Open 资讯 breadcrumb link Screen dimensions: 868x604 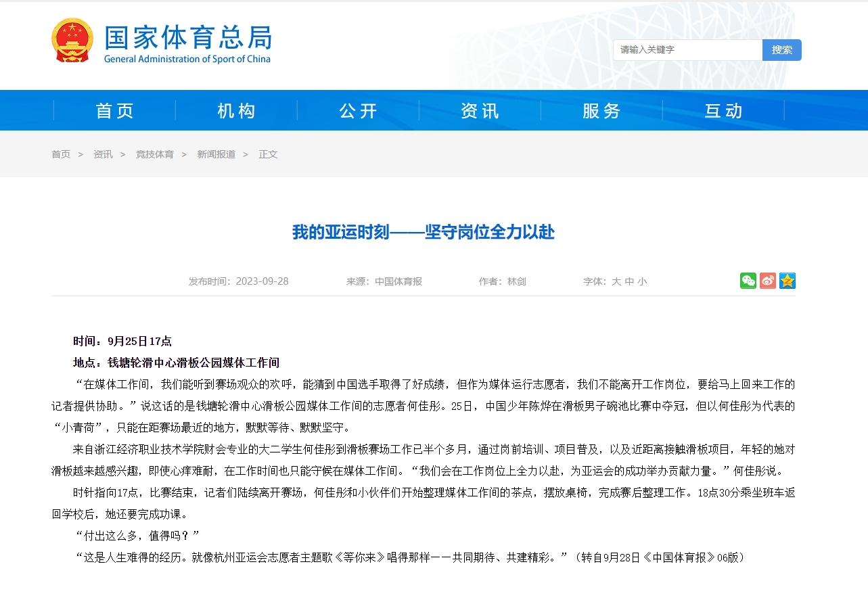coord(103,154)
